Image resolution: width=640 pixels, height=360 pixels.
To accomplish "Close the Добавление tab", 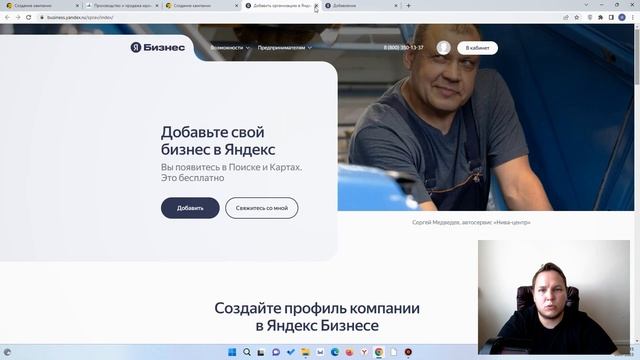I will [396, 6].
